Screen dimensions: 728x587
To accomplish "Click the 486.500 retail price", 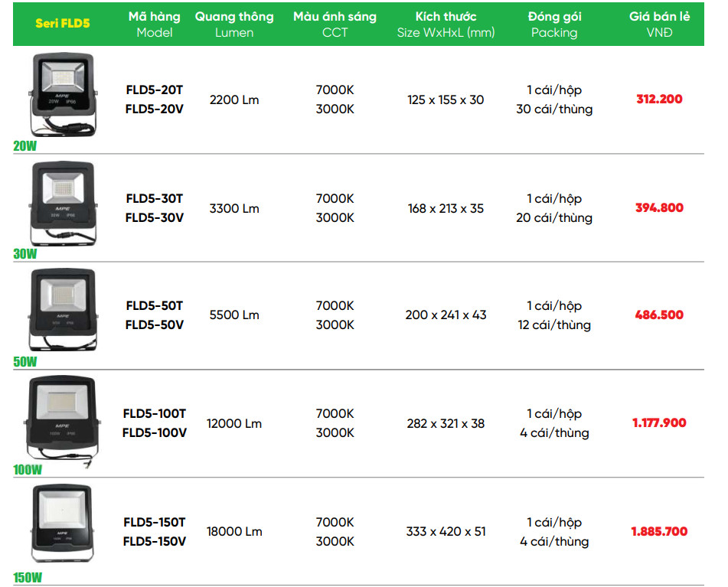I will (x=659, y=315).
